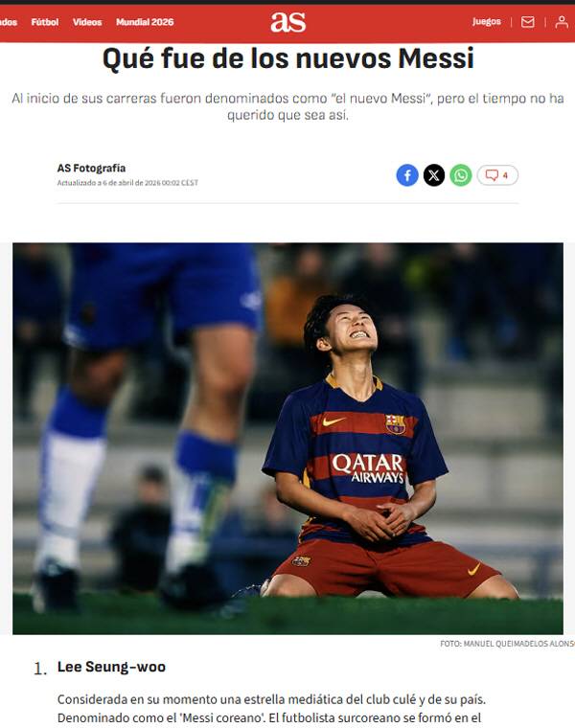Open the Juegos link in header
This screenshot has height=728, width=575.
pos(486,21)
